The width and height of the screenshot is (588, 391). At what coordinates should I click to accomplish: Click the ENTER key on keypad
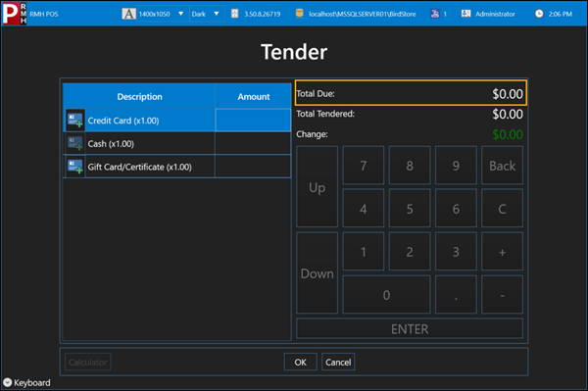410,328
